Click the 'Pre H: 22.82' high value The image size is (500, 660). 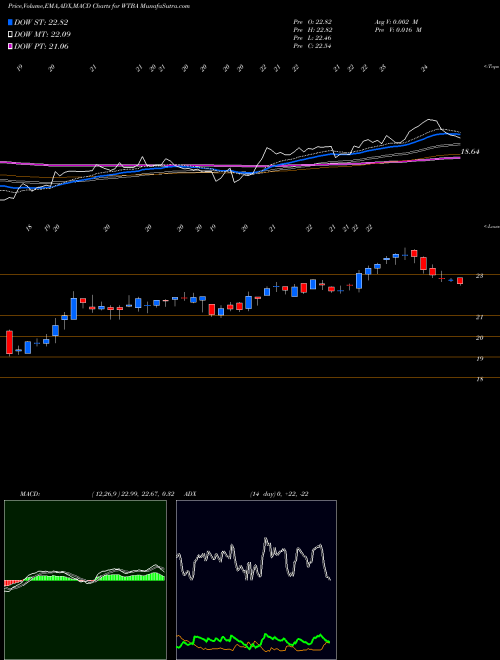coord(313,30)
